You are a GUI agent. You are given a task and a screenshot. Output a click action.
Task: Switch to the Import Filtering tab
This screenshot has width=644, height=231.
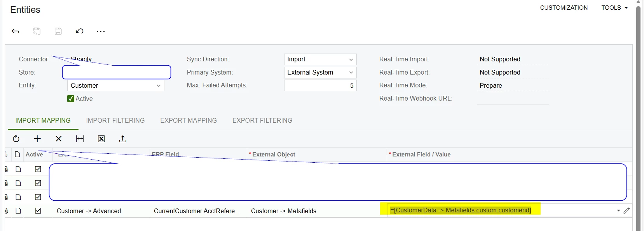[x=115, y=120]
